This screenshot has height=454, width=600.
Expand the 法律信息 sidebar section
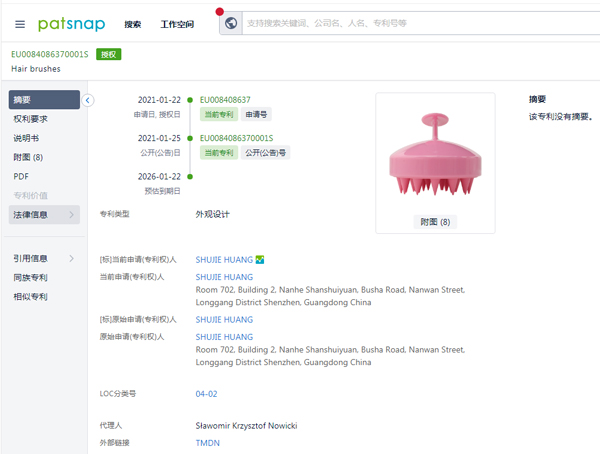pyautogui.click(x=44, y=215)
